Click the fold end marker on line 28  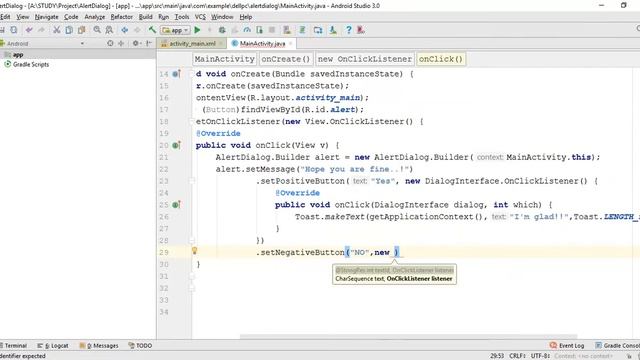tap(192, 240)
